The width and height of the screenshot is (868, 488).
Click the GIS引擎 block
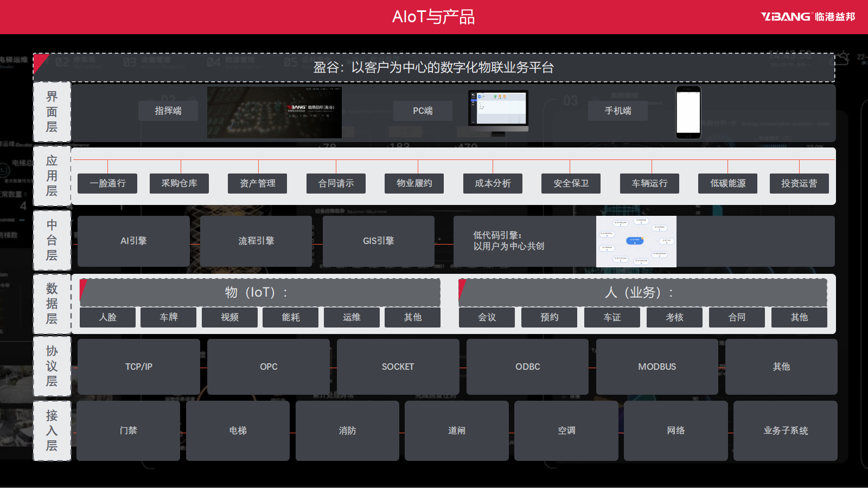[x=378, y=241]
